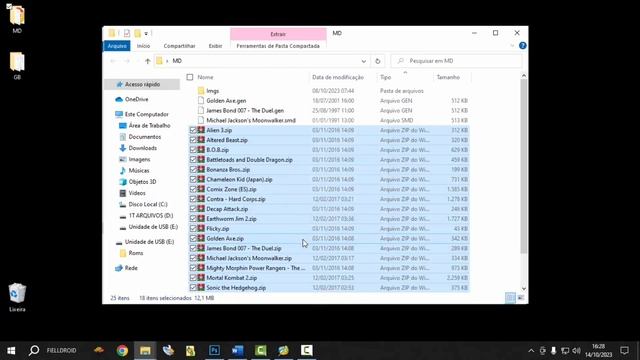
Task: Switch to the Compartilhar ribbon tab
Action: click(179, 46)
